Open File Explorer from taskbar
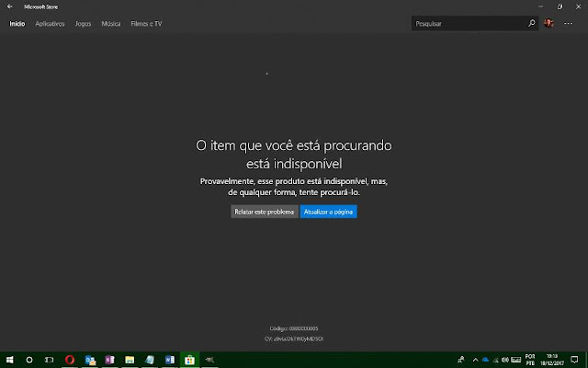 coord(130,360)
